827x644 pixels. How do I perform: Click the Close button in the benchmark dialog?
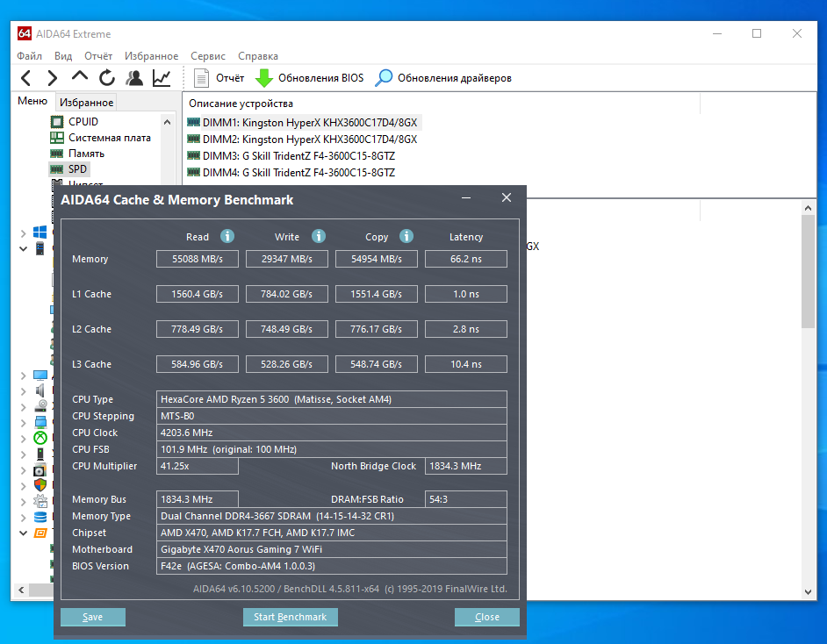487,617
